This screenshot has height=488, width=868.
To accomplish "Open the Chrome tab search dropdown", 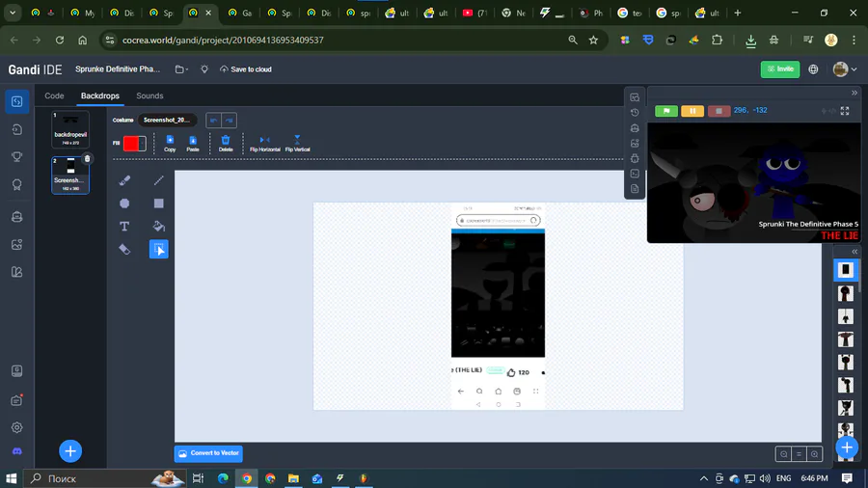I will tap(13, 13).
